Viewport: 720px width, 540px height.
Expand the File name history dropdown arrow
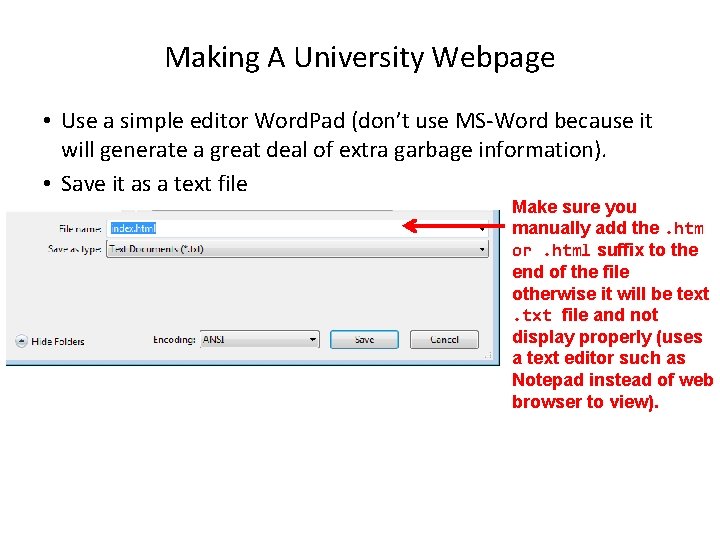[x=482, y=229]
